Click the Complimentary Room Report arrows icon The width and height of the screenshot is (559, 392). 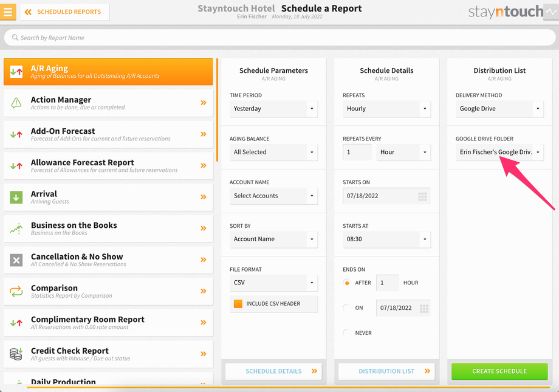(16, 323)
